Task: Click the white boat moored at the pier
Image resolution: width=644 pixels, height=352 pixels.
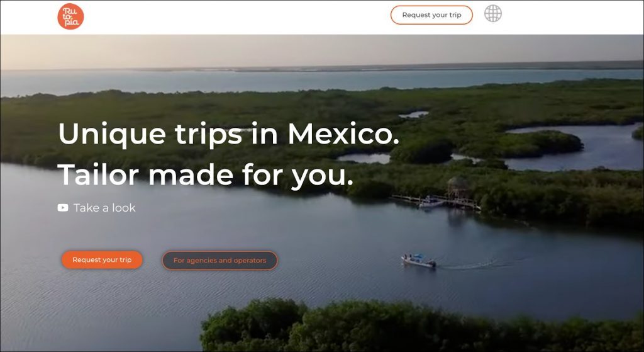Action: (x=432, y=202)
